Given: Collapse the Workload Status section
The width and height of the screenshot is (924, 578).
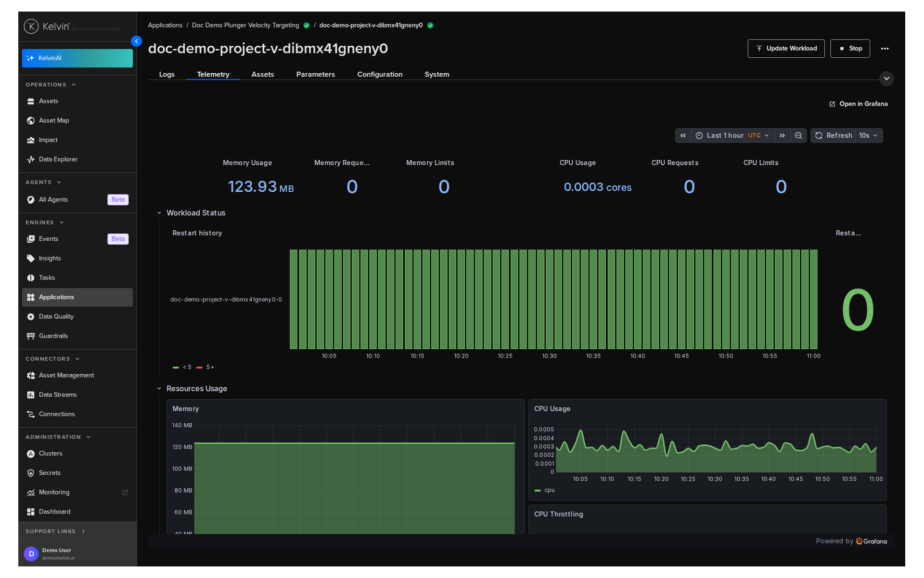Looking at the screenshot, I should click(x=159, y=213).
